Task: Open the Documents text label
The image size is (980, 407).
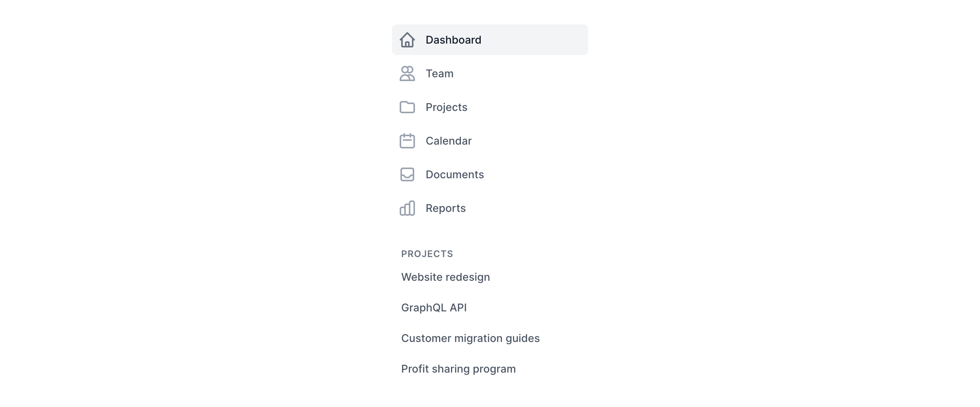Action: click(454, 174)
